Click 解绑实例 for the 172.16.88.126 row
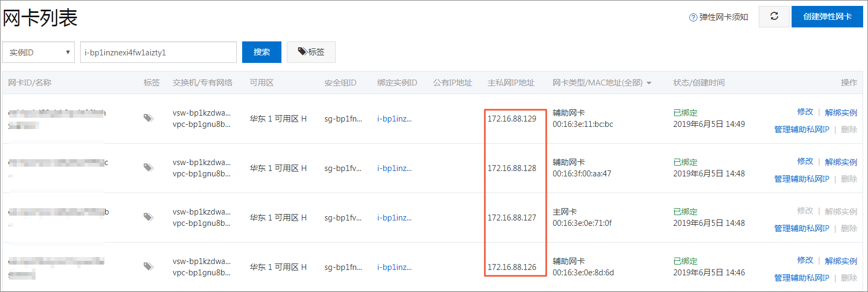 click(841, 261)
